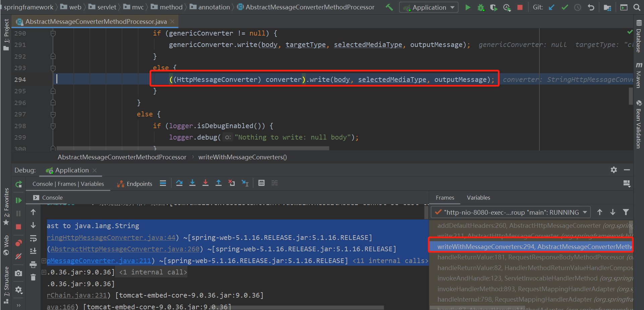644x310 pixels.
Task: Print console output with printer icon
Action: 33,265
